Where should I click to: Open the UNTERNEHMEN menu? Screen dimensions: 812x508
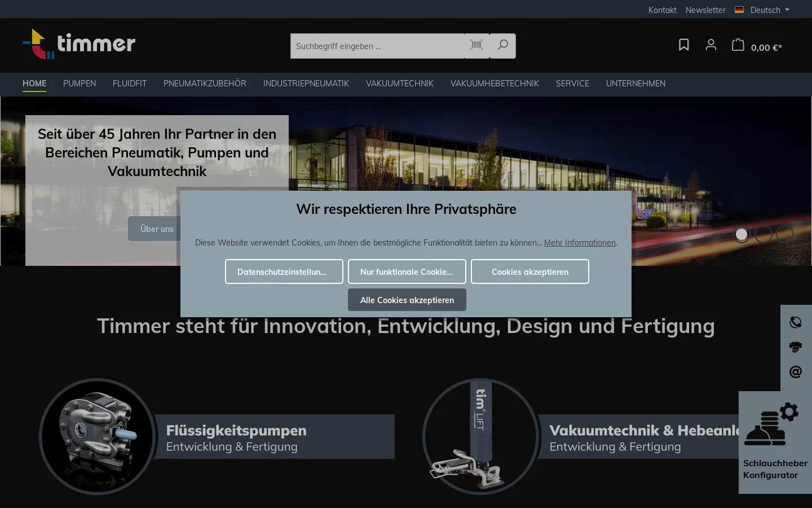pyautogui.click(x=636, y=84)
